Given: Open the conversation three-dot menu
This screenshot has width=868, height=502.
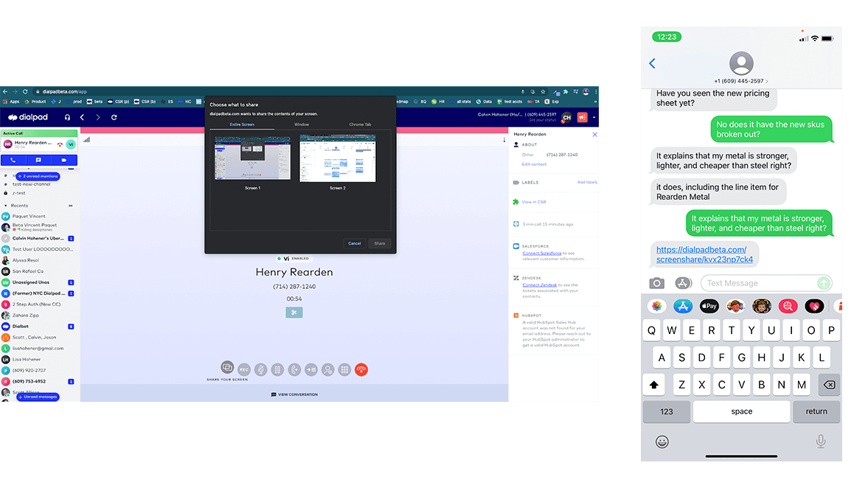Looking at the screenshot, I should (504, 140).
